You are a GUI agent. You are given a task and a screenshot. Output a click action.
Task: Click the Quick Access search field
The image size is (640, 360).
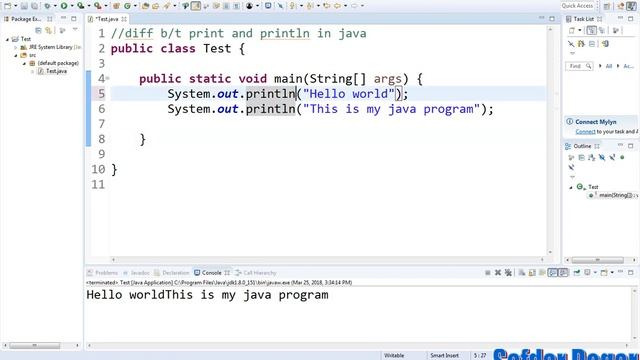(x=577, y=6)
